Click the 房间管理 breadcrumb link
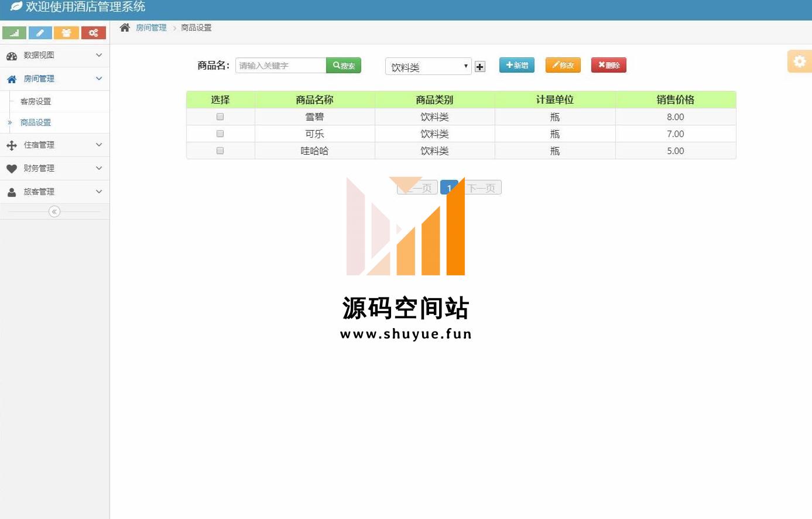 click(x=151, y=28)
